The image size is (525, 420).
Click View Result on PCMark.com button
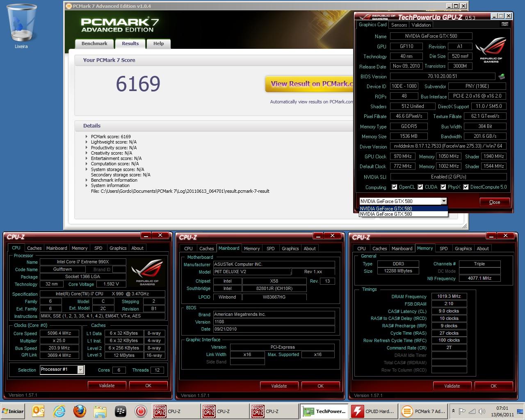(310, 84)
